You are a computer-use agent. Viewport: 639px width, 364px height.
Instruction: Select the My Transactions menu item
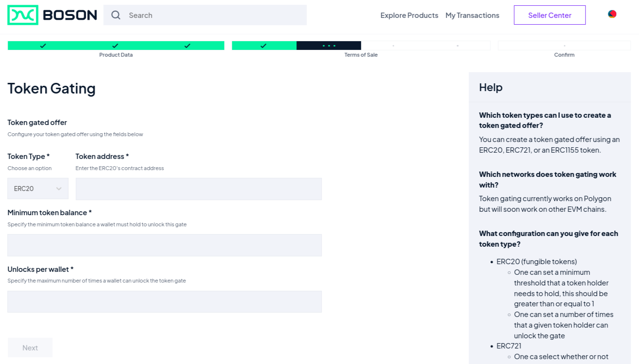pyautogui.click(x=472, y=15)
